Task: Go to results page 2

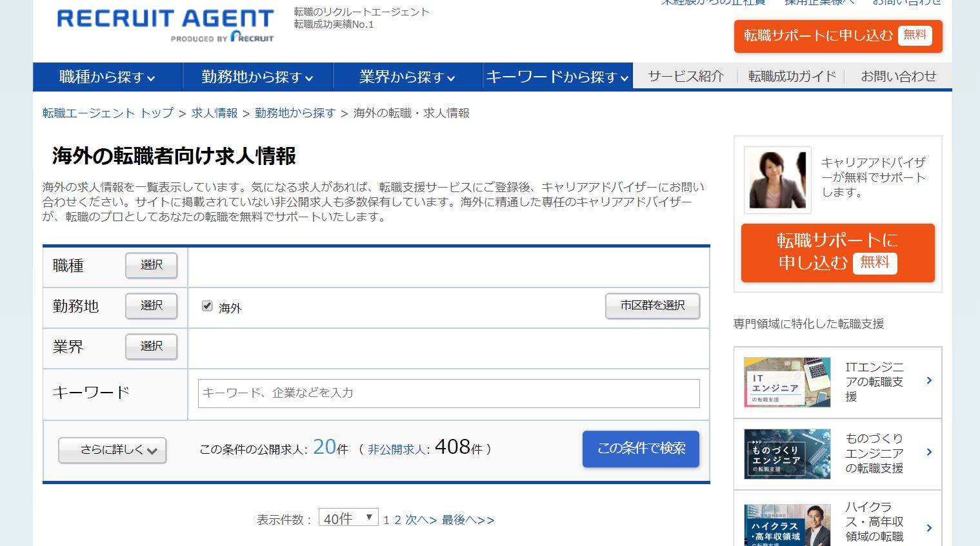Action: pyautogui.click(x=397, y=520)
